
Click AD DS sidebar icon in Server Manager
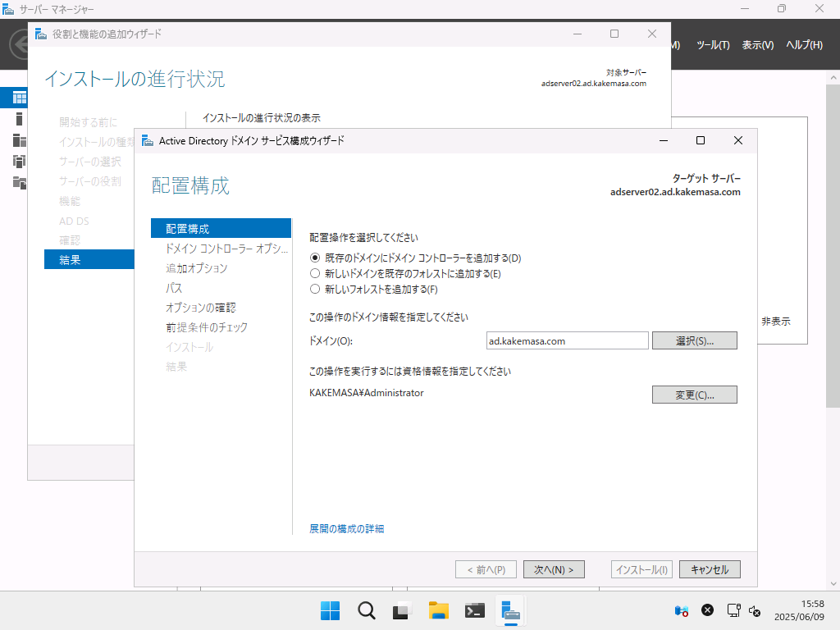pos(20,162)
